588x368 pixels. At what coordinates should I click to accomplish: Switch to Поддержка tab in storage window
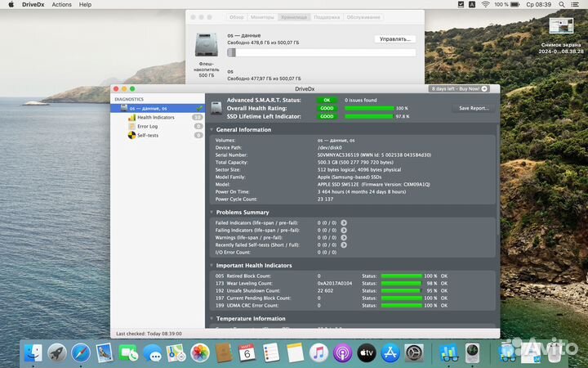click(327, 17)
